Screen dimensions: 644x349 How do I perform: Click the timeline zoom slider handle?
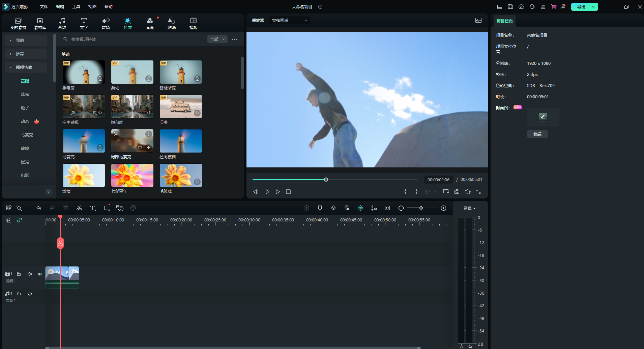(421, 208)
